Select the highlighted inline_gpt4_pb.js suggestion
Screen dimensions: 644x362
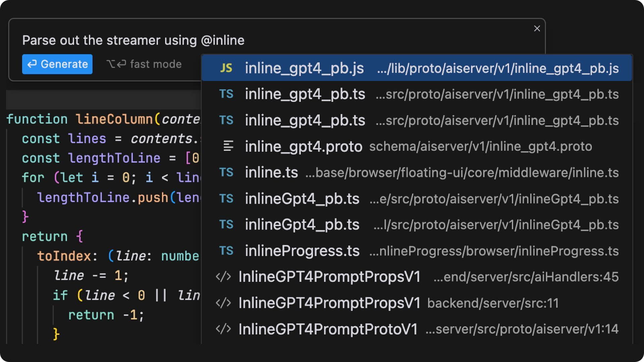(x=369, y=68)
